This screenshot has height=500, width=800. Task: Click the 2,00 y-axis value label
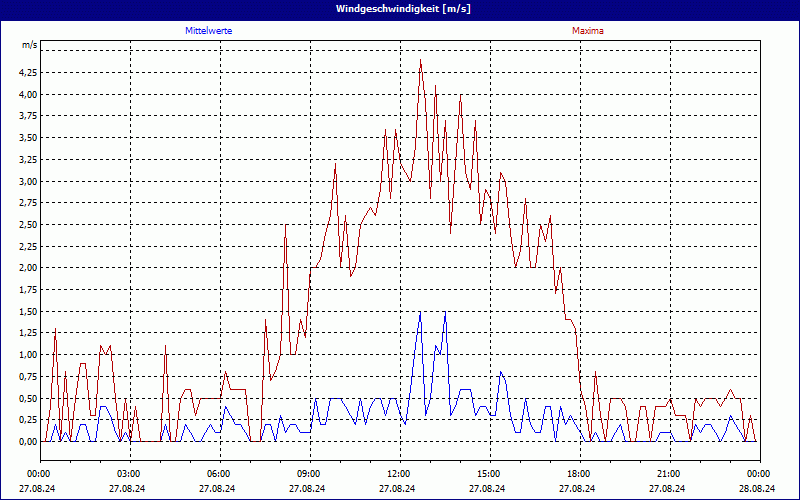click(27, 268)
